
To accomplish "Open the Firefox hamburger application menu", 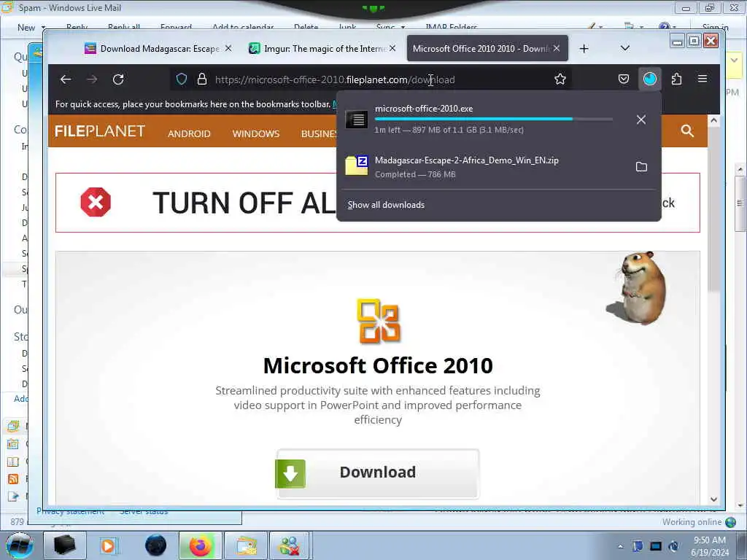I will (x=703, y=79).
